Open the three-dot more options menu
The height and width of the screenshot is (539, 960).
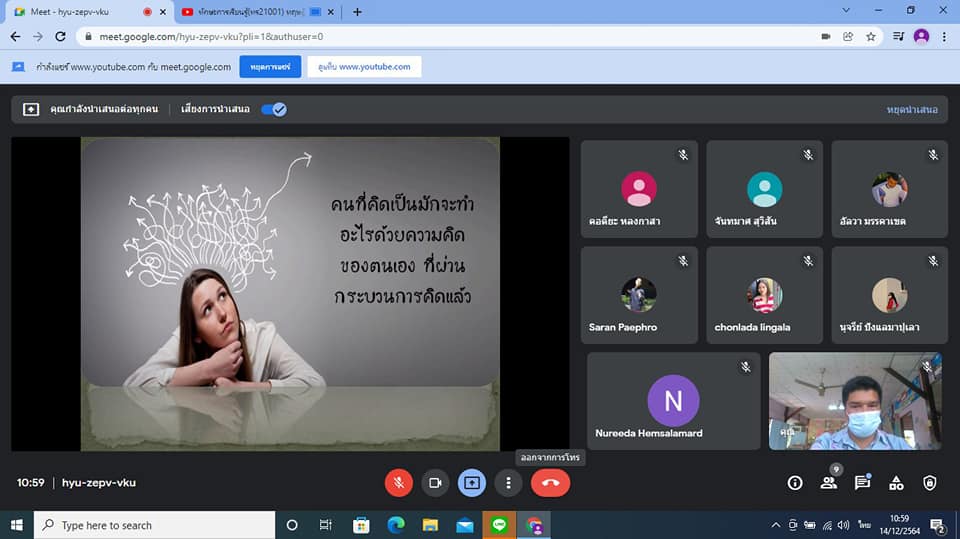tap(509, 482)
